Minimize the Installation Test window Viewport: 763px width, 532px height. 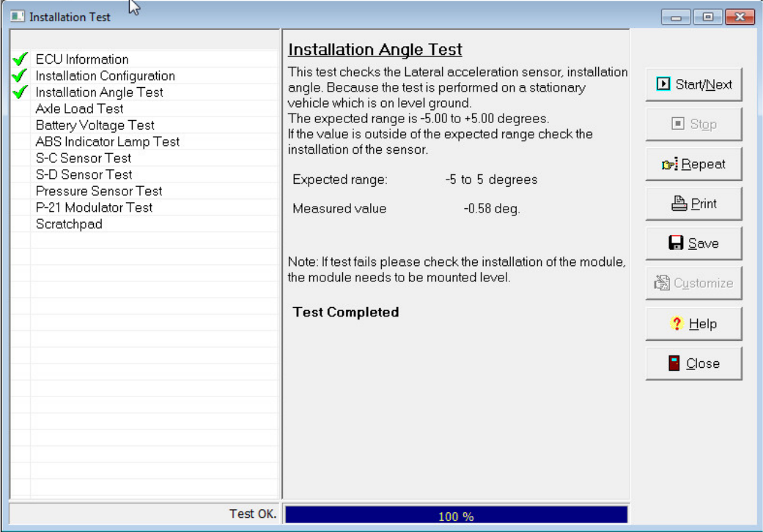(675, 18)
